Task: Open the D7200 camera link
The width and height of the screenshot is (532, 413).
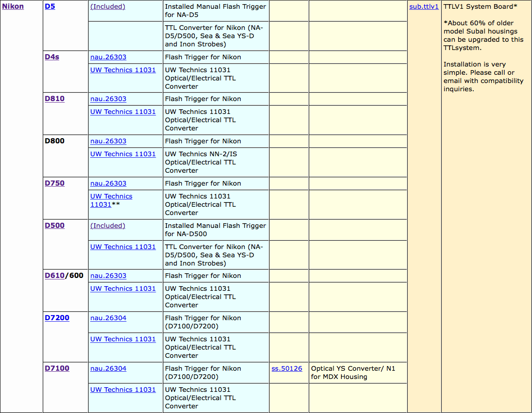Action: click(x=57, y=318)
